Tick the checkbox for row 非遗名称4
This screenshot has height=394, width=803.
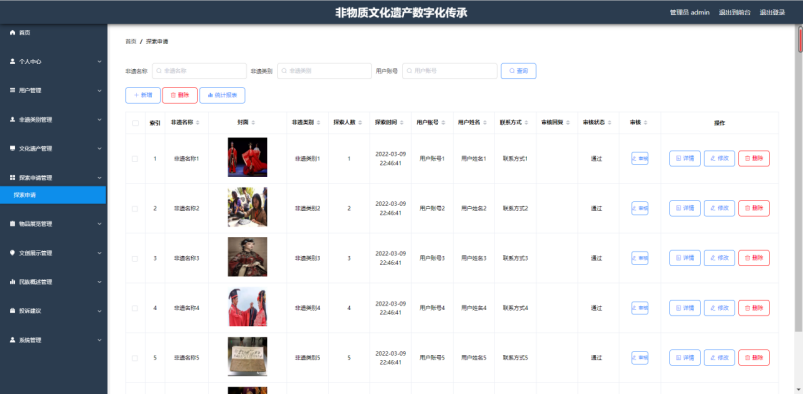coord(135,308)
